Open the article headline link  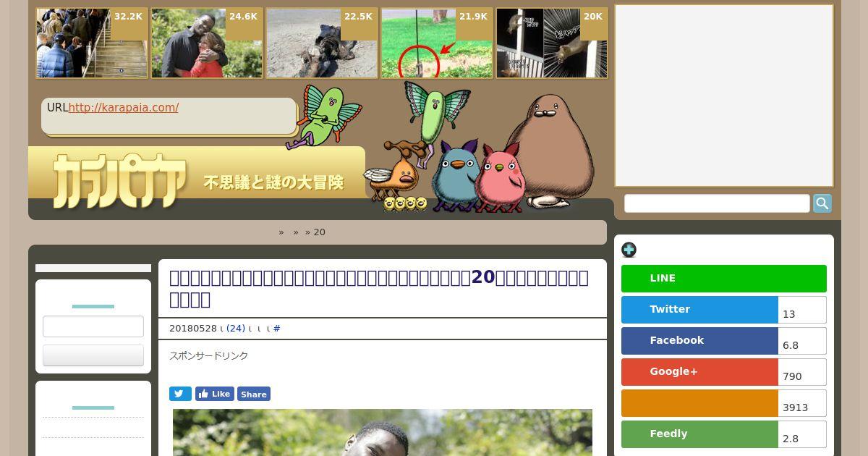379,288
